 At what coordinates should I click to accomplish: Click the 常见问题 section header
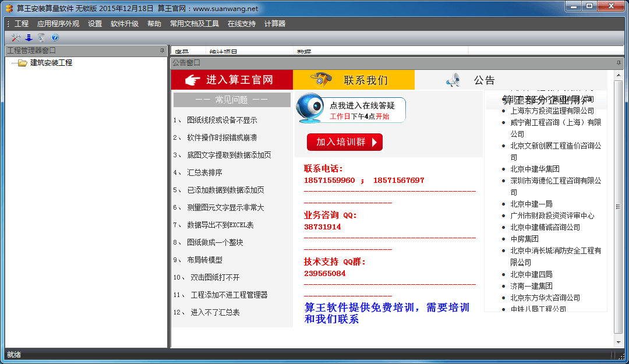point(232,100)
